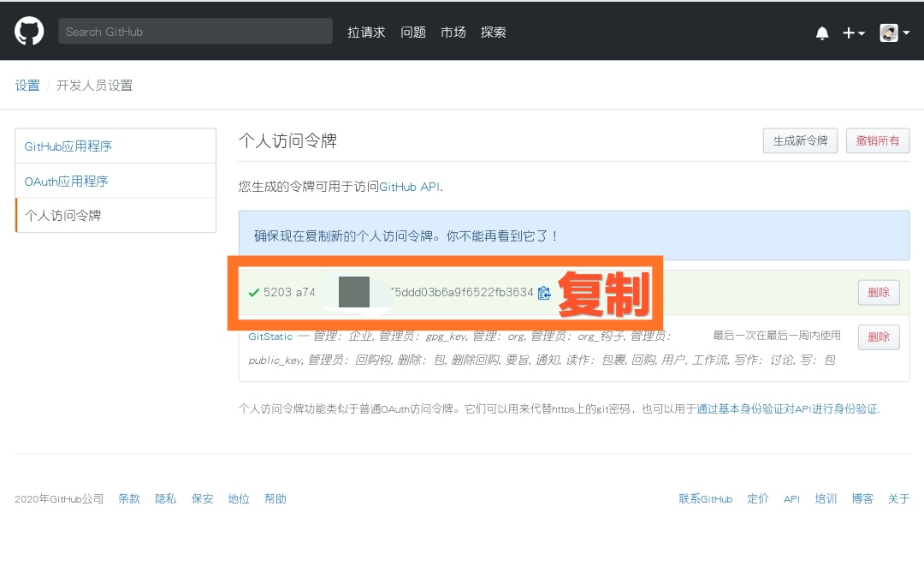Open the GitStatic token link
The height and width of the screenshot is (572, 924).
click(x=270, y=337)
